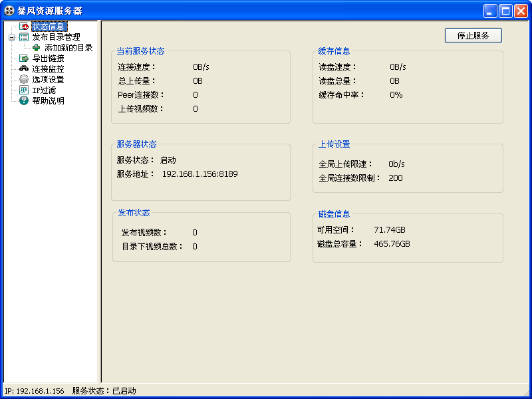Click the 全局上传限速 value 0b/s
This screenshot has width=532, height=399.
coord(396,164)
